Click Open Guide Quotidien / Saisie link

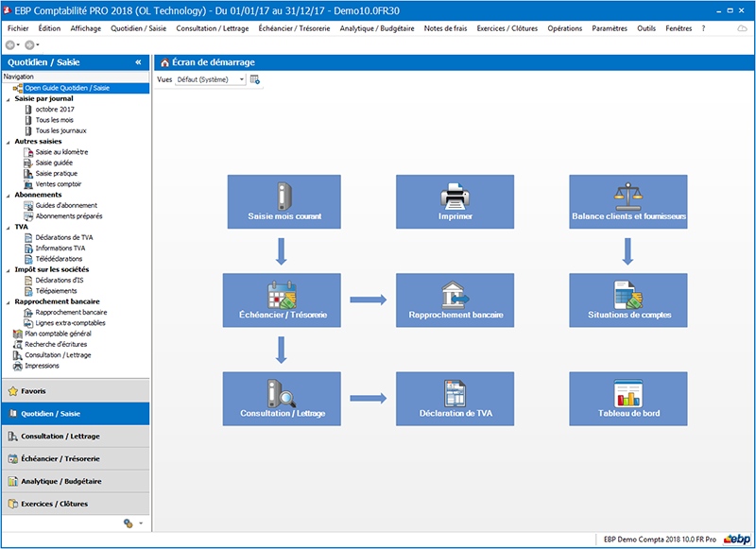pos(67,88)
